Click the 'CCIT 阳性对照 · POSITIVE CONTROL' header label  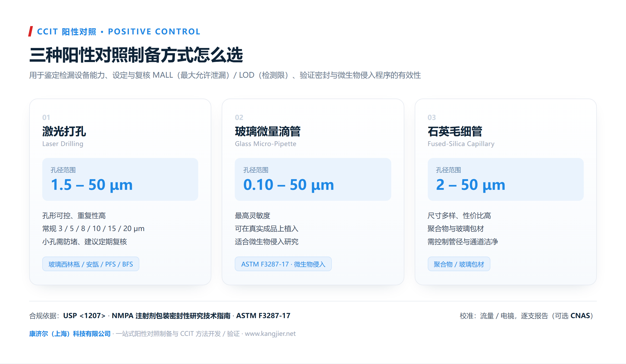[x=119, y=32]
